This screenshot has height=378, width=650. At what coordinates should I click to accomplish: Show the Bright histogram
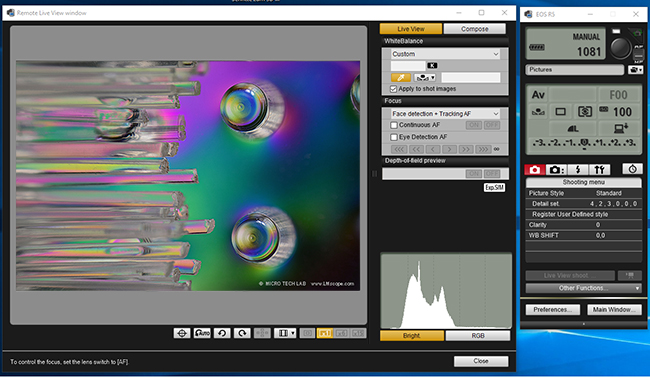(412, 336)
